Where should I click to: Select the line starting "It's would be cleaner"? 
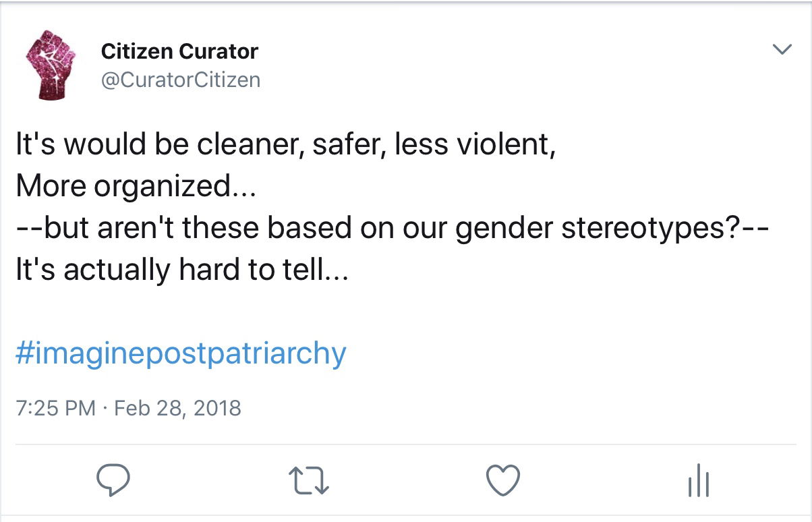coord(285,146)
